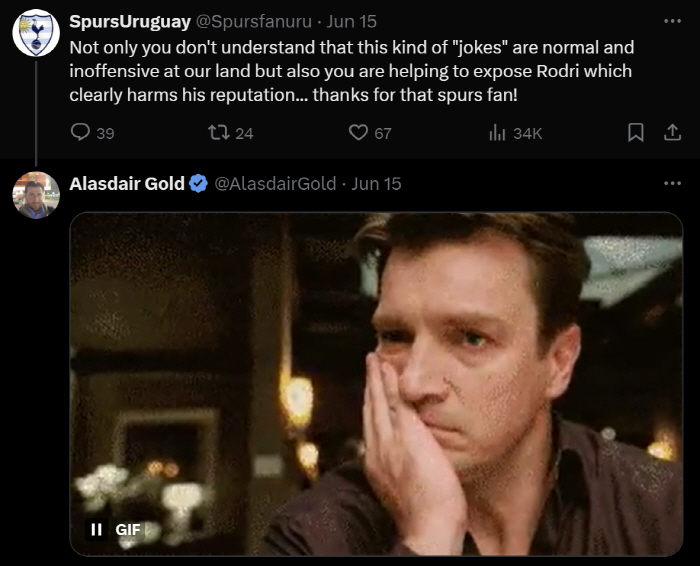Open the Jun 15 timestamp on SpursUruguay's tweet
This screenshot has height=566, width=700.
click(351, 21)
